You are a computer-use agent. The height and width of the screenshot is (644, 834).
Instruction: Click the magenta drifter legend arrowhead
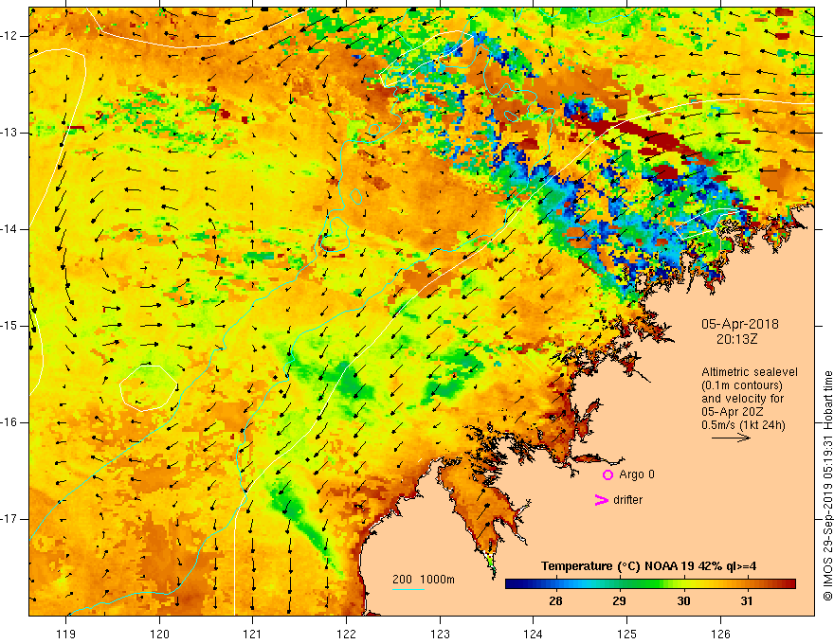[x=602, y=500]
